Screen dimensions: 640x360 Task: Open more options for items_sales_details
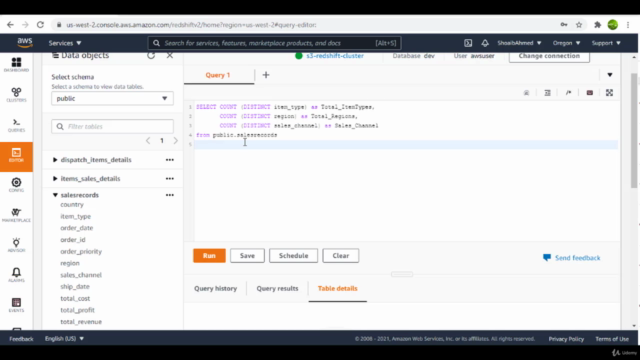[x=170, y=179]
